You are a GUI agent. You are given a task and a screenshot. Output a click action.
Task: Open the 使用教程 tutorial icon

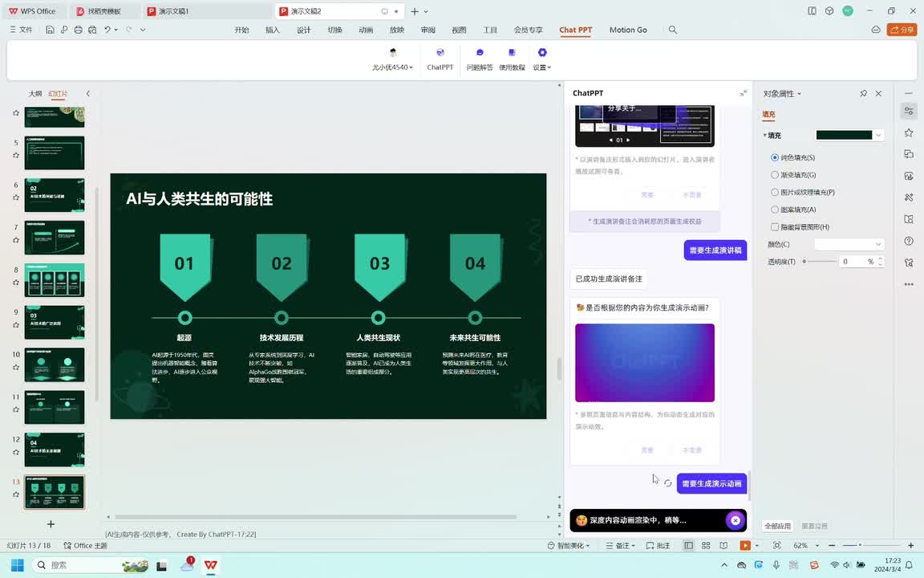(x=512, y=59)
